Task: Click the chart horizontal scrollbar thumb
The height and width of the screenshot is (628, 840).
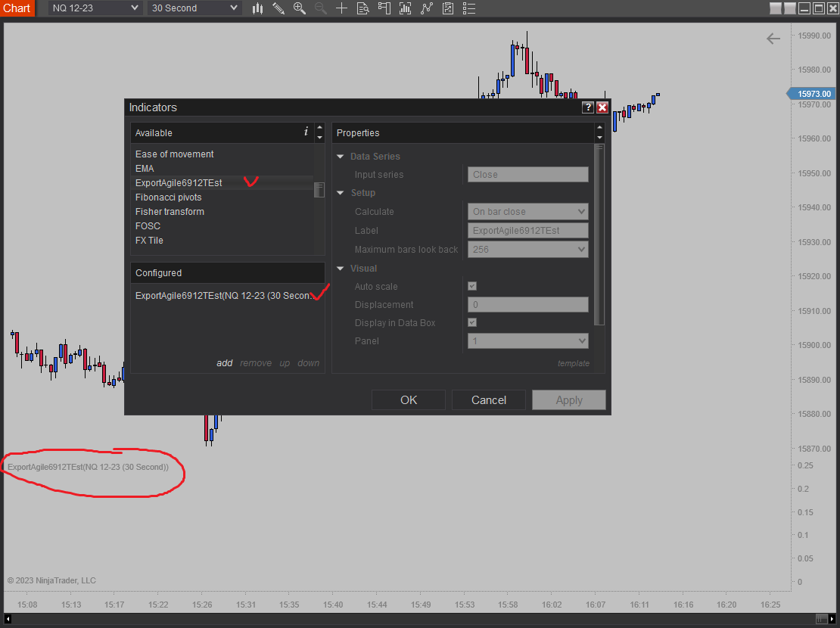Action: click(x=821, y=619)
